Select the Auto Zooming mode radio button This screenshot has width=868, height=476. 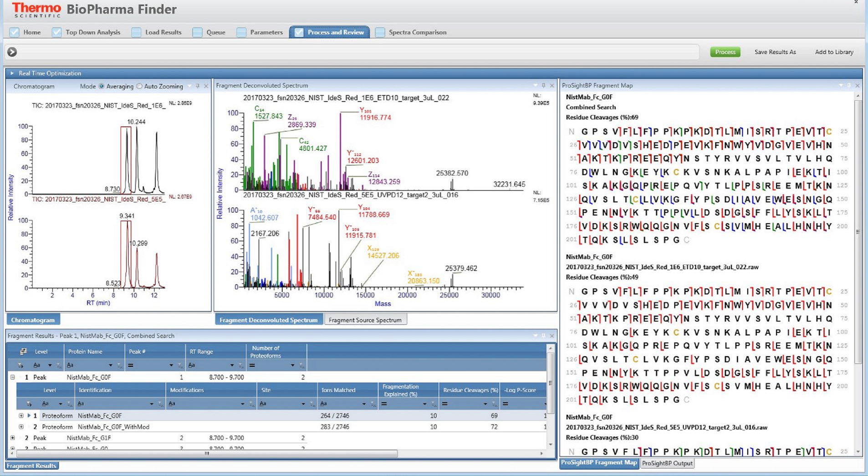139,86
